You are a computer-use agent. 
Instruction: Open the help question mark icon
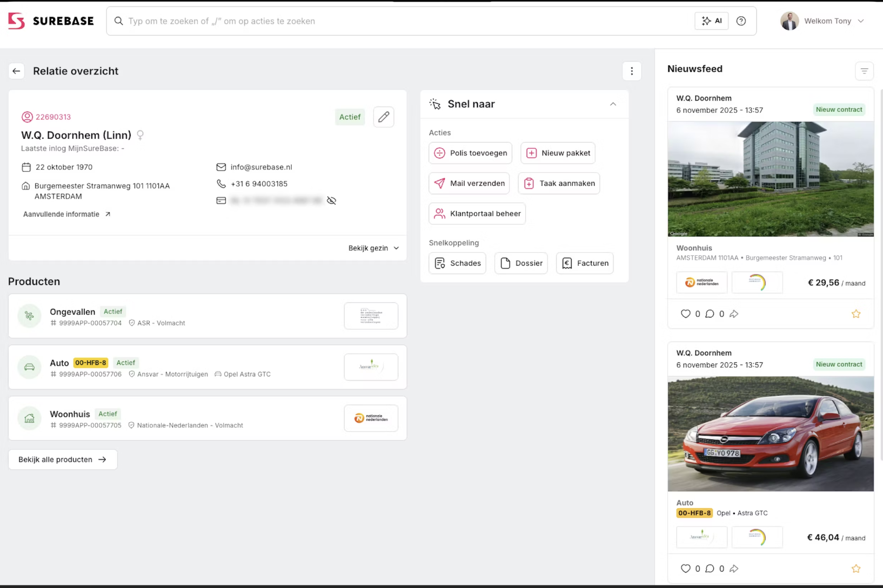tap(741, 21)
